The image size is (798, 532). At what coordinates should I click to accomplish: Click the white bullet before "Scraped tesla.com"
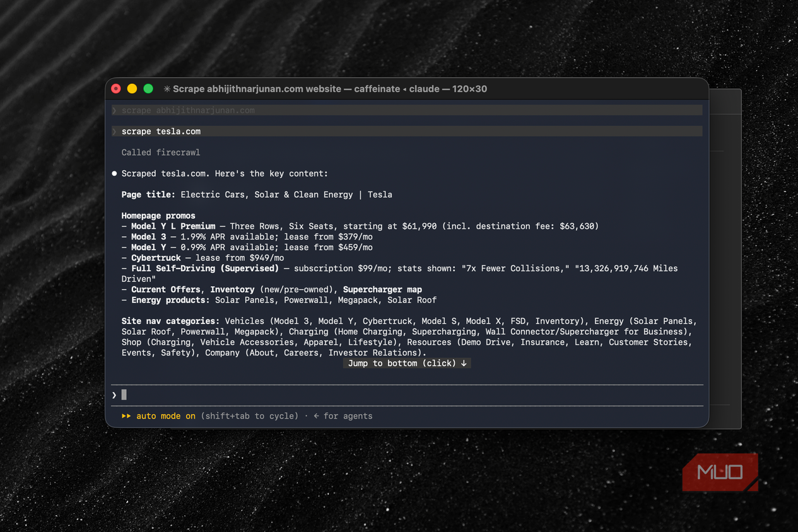[x=114, y=173]
